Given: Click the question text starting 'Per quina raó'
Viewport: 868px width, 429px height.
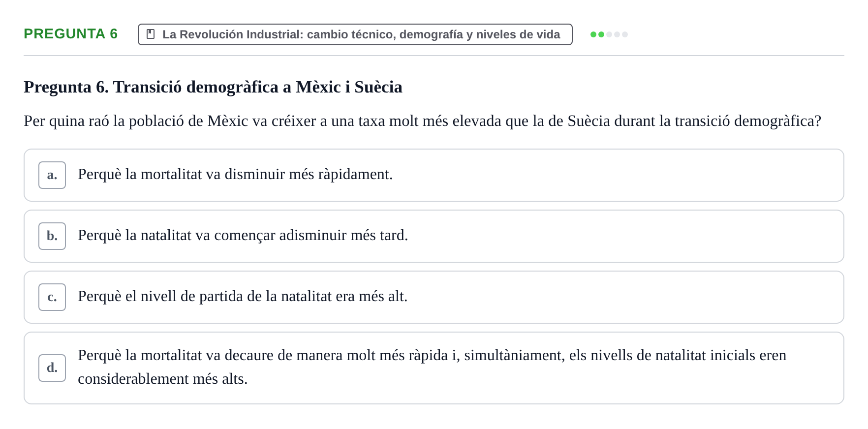Looking at the screenshot, I should tap(423, 121).
